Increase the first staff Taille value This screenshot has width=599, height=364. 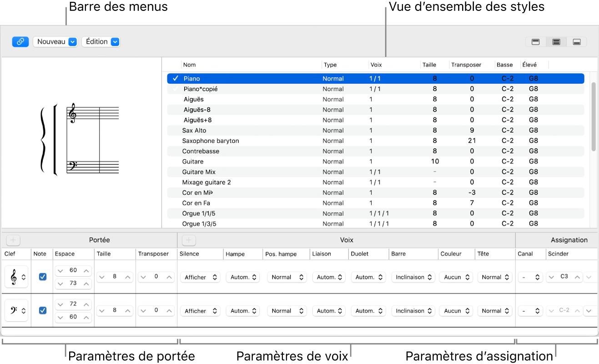[128, 277]
